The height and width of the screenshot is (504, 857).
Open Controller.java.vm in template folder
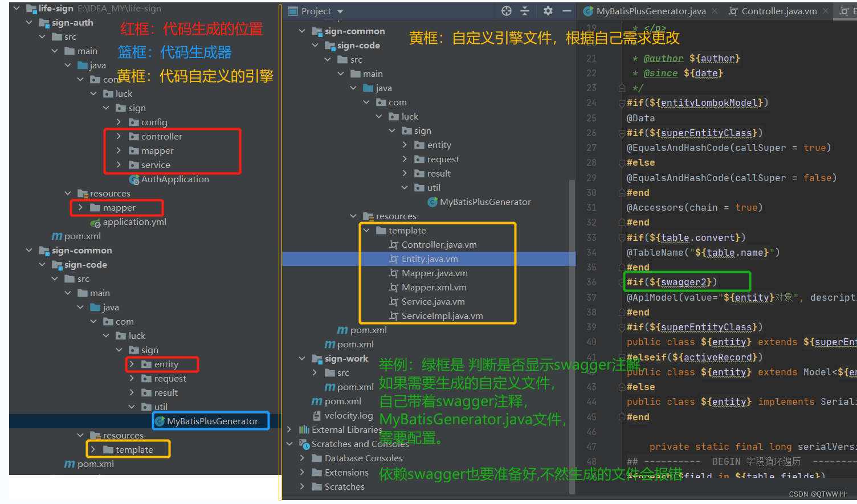pos(439,245)
